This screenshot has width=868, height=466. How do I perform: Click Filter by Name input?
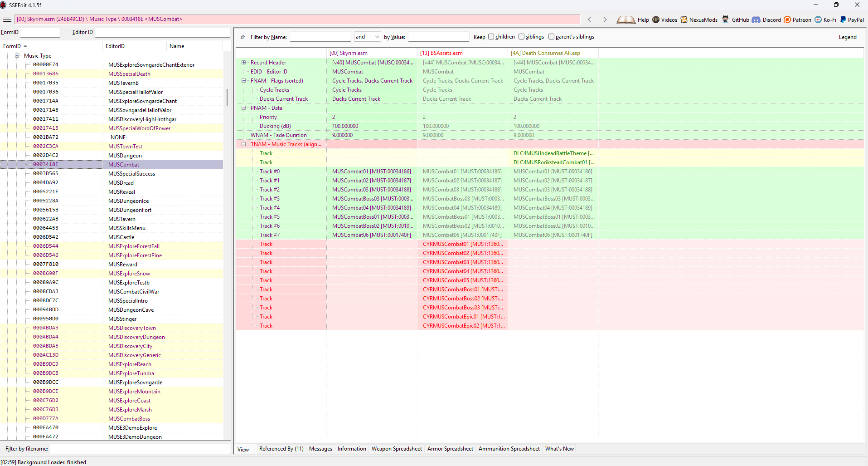pyautogui.click(x=320, y=37)
